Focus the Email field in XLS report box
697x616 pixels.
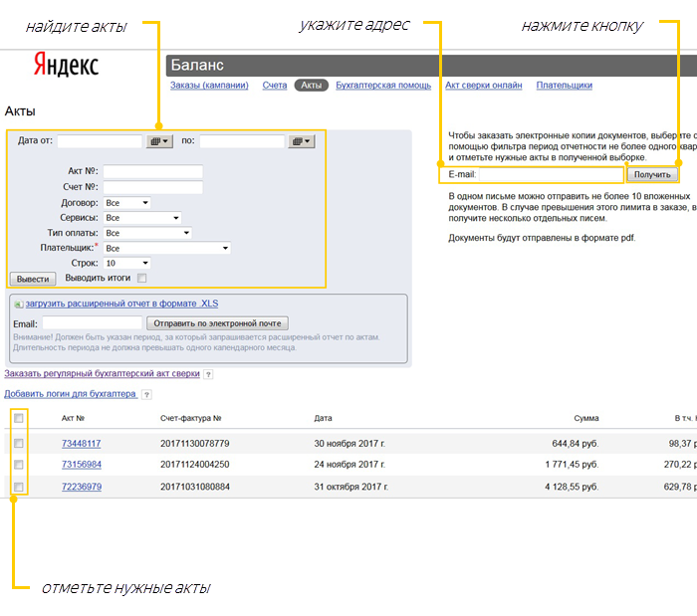tap(93, 323)
